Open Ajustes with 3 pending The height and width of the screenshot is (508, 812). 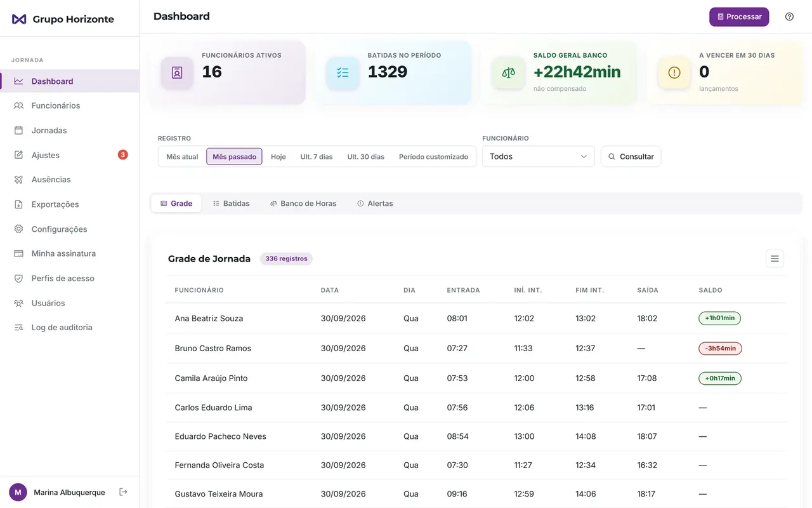(70, 155)
